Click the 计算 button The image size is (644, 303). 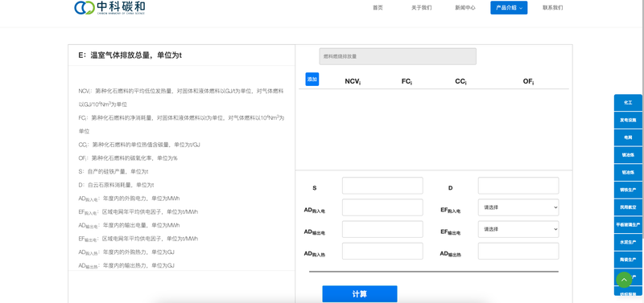pyautogui.click(x=360, y=294)
